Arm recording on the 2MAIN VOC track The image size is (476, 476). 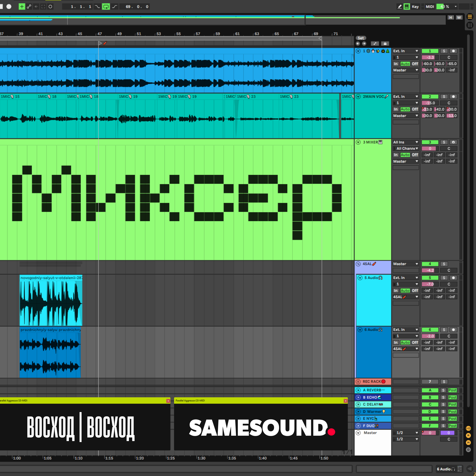[x=453, y=96]
